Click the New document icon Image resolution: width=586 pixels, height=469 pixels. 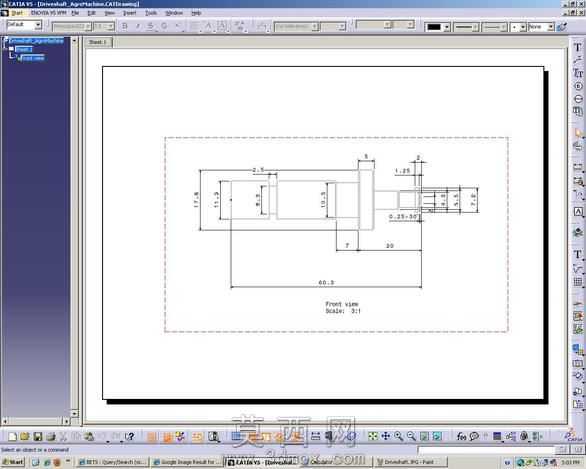coord(12,436)
